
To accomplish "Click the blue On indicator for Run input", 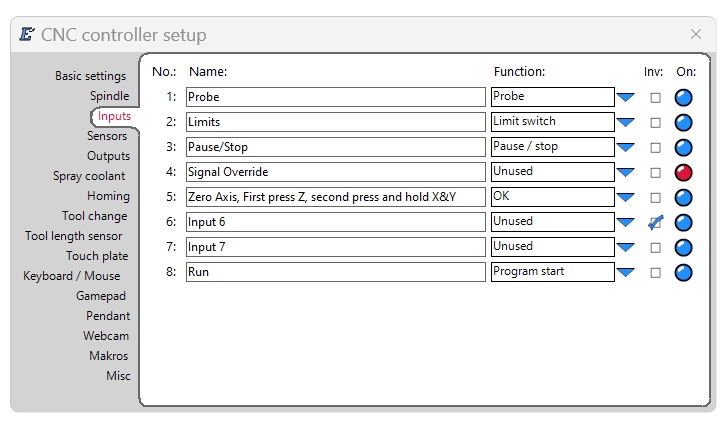I will pos(683,273).
